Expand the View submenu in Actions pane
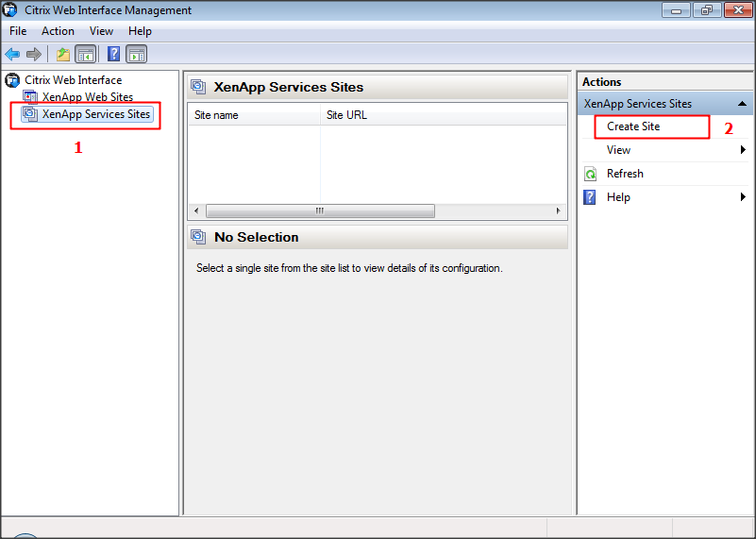 click(x=619, y=150)
